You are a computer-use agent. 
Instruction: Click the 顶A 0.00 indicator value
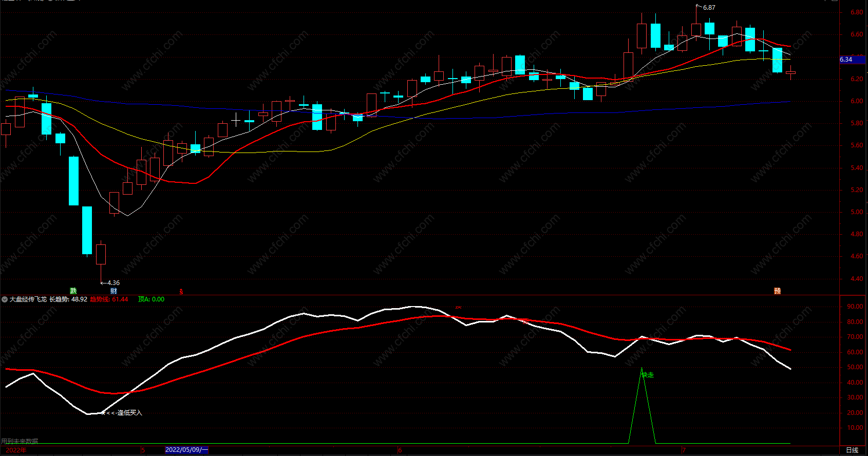pyautogui.click(x=151, y=299)
